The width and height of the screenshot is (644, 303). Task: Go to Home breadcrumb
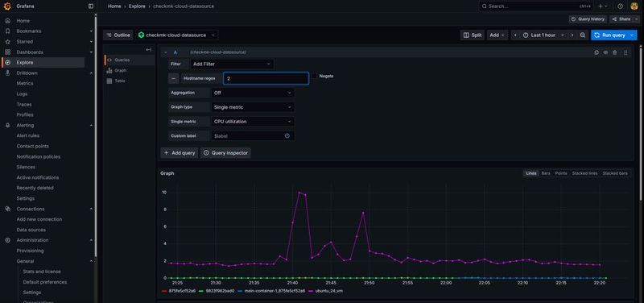[114, 6]
